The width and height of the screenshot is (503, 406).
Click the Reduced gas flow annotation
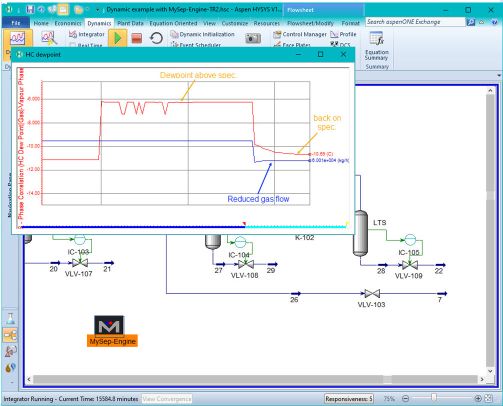(x=258, y=199)
